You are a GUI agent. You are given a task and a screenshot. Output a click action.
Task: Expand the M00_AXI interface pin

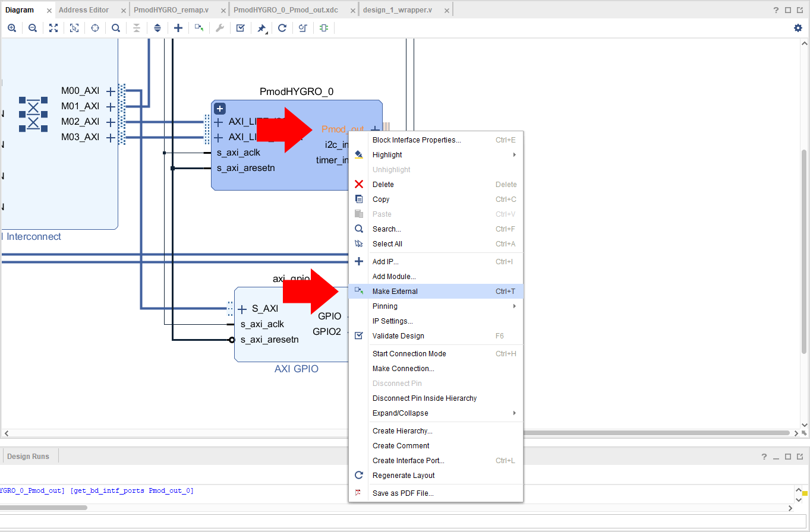pyautogui.click(x=110, y=91)
